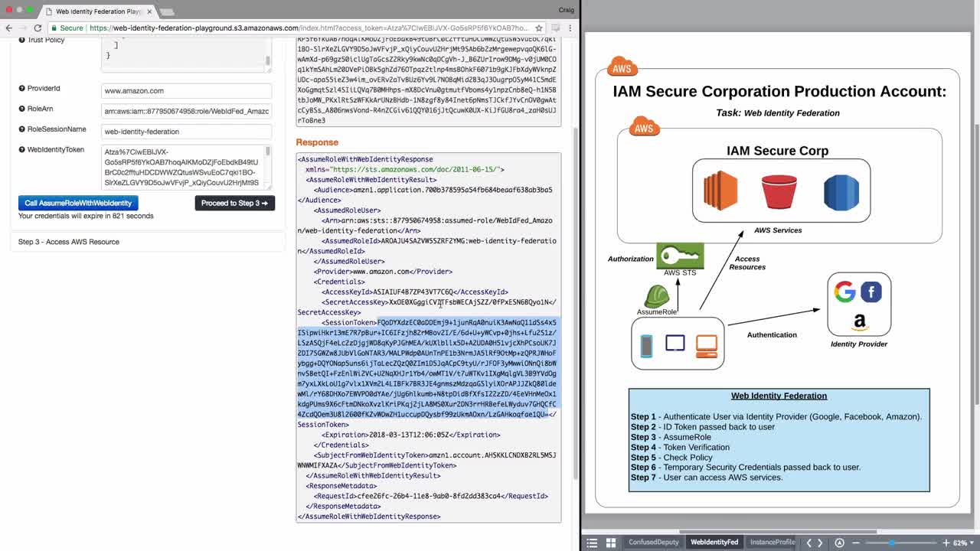980x551 pixels.
Task: Click the Expiration timestamp 2018-03-13T12:06:05Z
Action: click(408, 435)
